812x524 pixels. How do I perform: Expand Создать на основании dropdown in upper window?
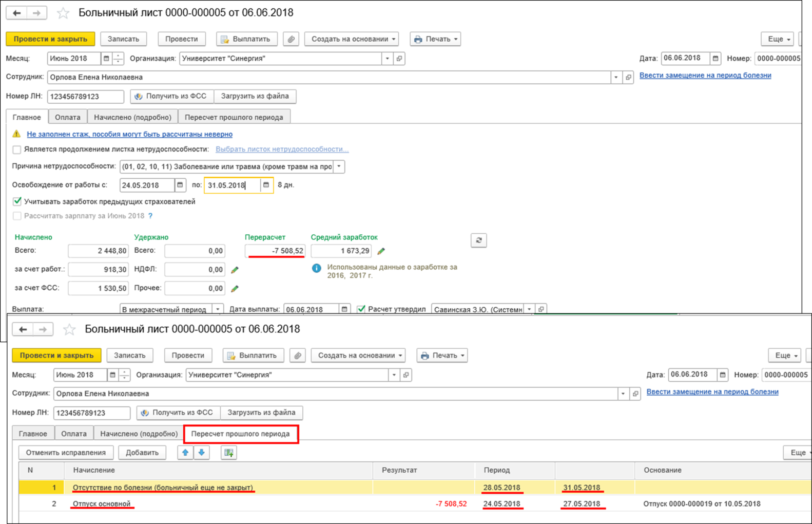click(352, 39)
